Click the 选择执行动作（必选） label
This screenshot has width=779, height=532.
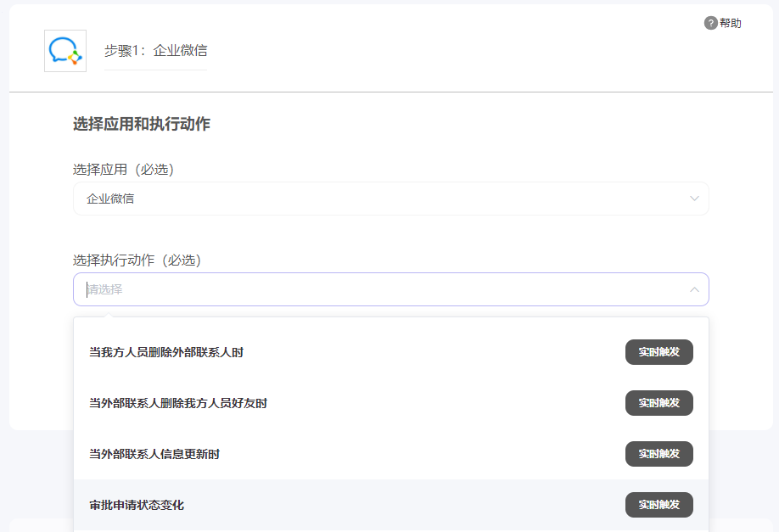(x=137, y=260)
